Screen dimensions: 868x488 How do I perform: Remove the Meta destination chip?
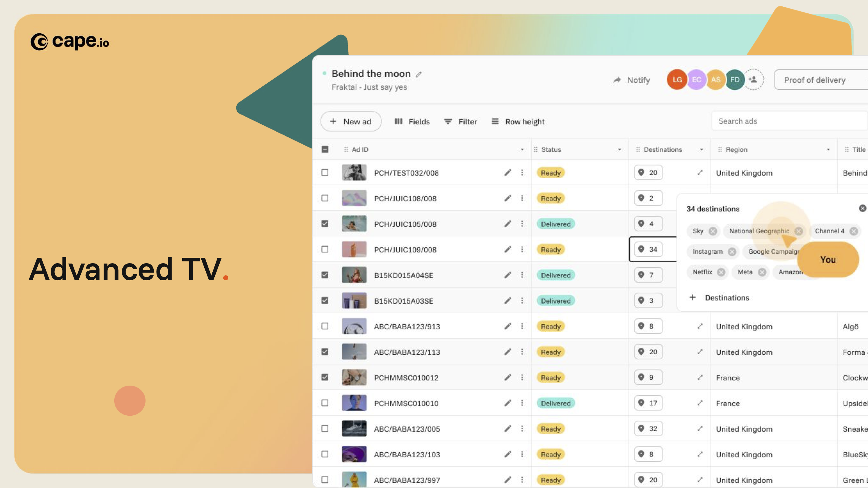(x=762, y=272)
